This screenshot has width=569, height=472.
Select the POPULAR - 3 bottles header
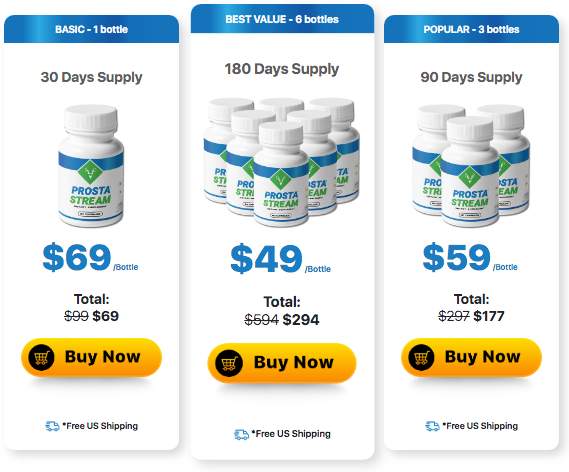point(471,29)
